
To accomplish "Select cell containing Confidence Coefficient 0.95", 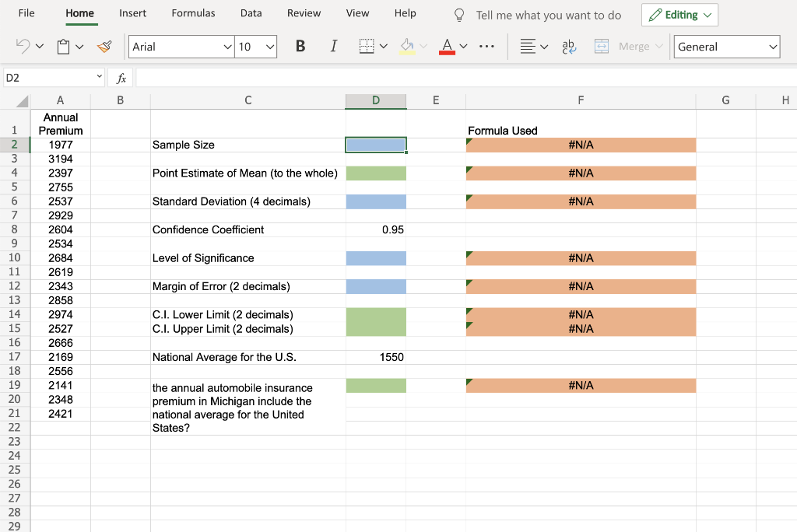I will tap(376, 229).
